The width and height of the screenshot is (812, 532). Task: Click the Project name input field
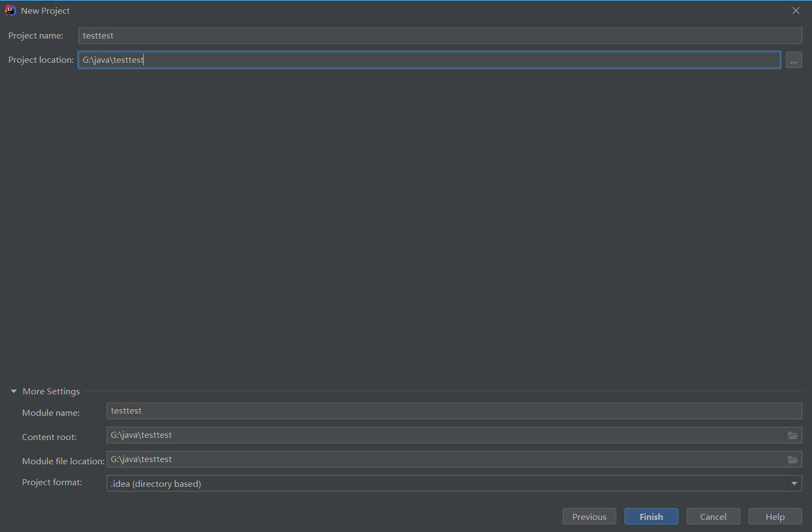click(440, 36)
